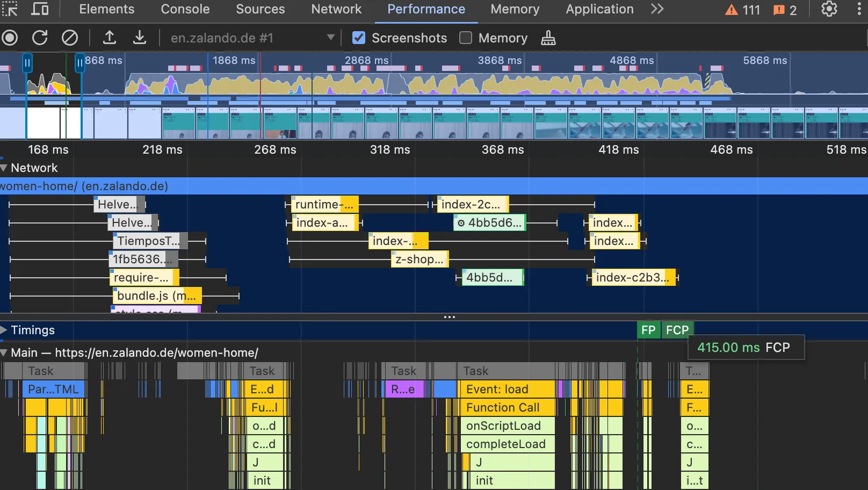Open DevTools settings gear
868x490 pixels.
tap(829, 9)
